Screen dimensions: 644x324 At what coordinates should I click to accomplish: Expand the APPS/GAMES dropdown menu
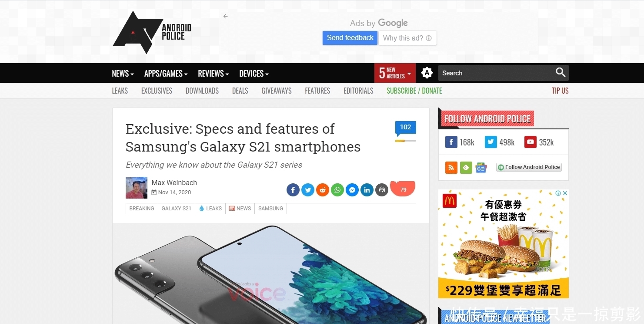[x=166, y=74]
